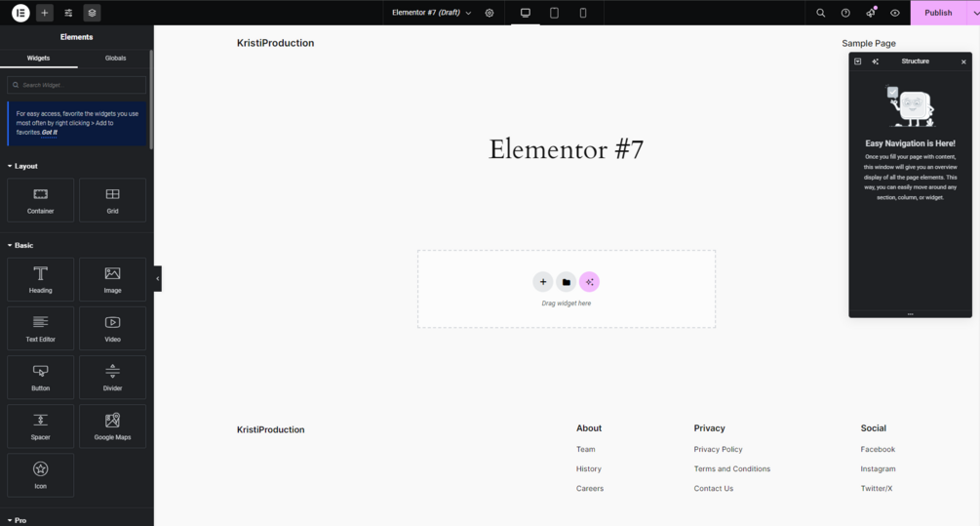Dismiss the tip with Got It

click(50, 133)
